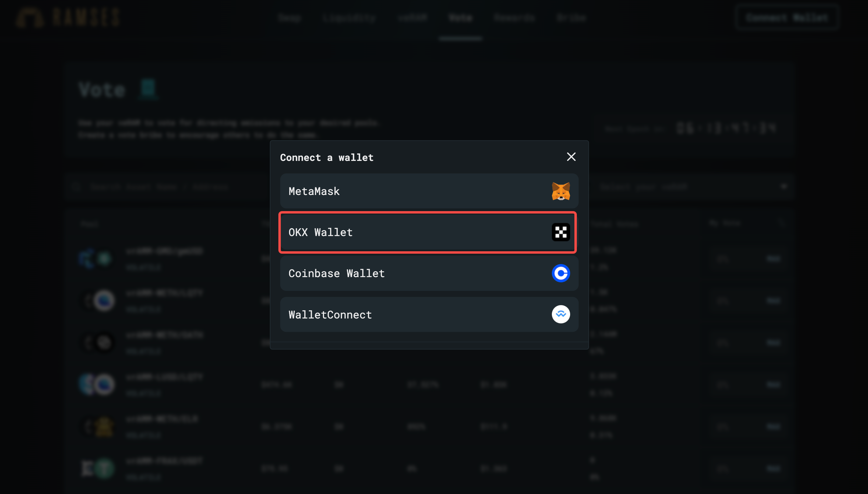This screenshot has height=494, width=868.
Task: Click the Ramses logo in header
Action: pyautogui.click(x=68, y=18)
